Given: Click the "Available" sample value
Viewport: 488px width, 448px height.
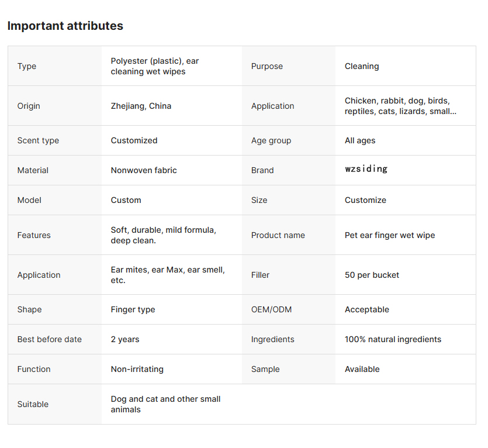Looking at the screenshot, I should coord(362,369).
